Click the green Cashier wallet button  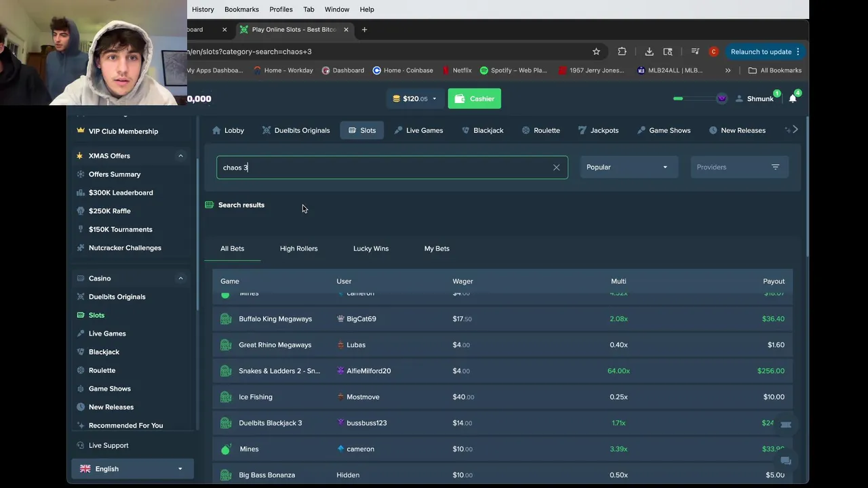[474, 98]
